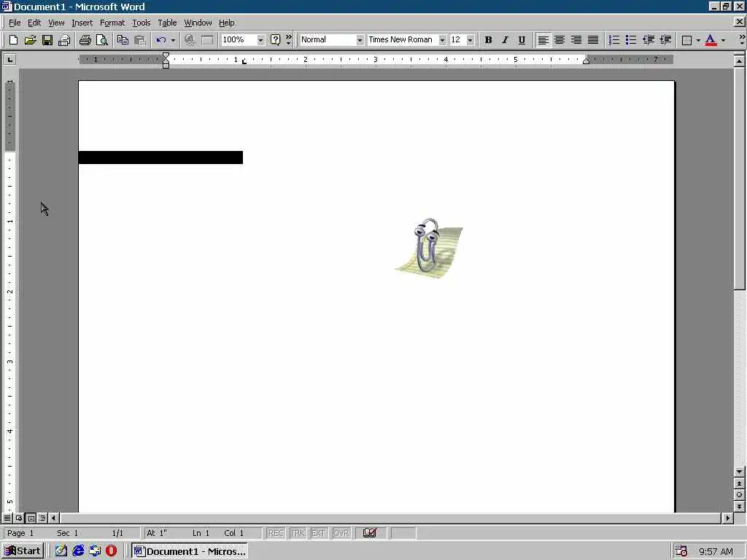Launch Internet Explorer from quick launch
The height and width of the screenshot is (560, 747).
(78, 551)
